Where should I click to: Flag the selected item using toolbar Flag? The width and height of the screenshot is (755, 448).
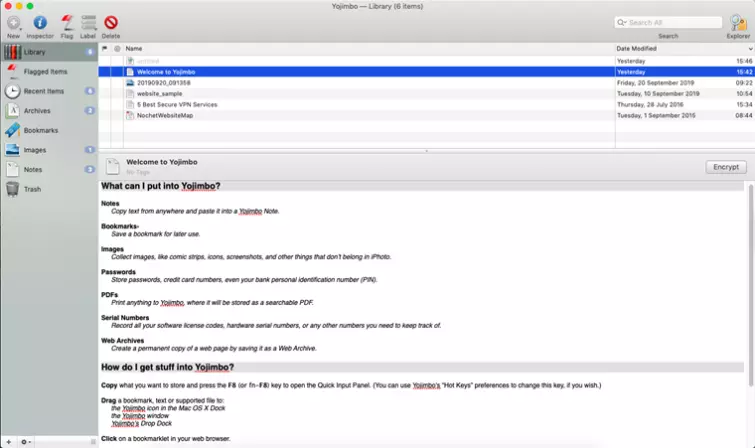click(x=66, y=23)
